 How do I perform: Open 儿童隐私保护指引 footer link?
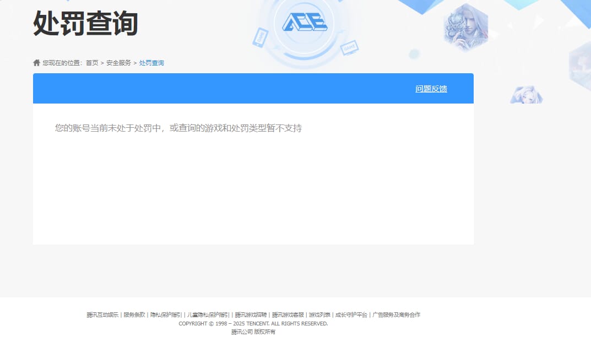[x=208, y=314]
